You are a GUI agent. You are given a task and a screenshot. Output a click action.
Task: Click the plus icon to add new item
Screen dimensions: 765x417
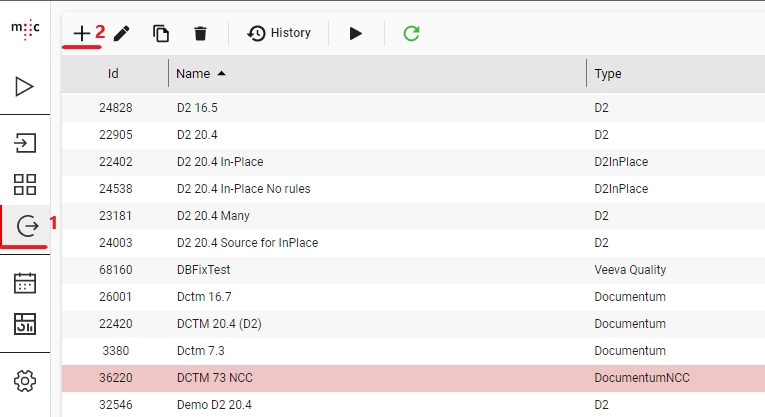(81, 33)
